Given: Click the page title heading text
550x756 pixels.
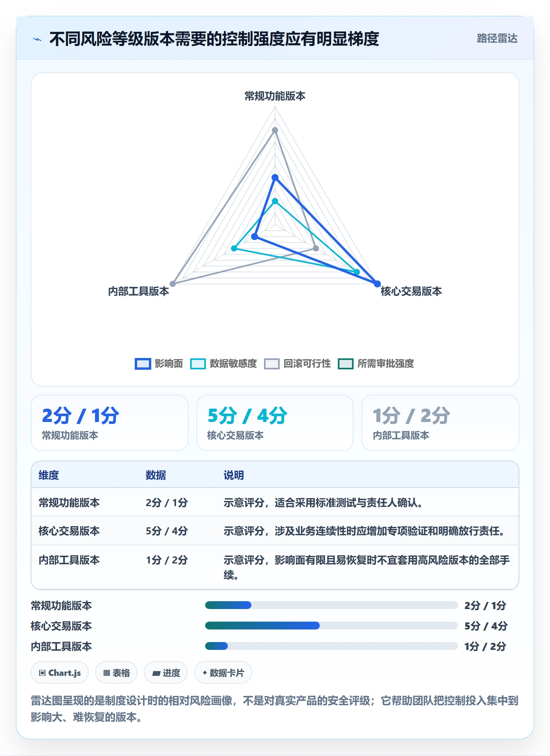Looking at the screenshot, I should coord(214,39).
